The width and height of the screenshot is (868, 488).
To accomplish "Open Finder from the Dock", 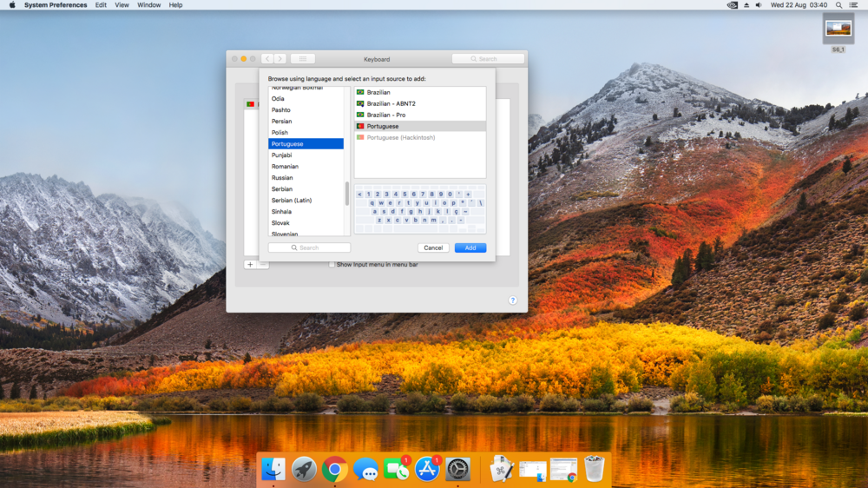I will [273, 470].
